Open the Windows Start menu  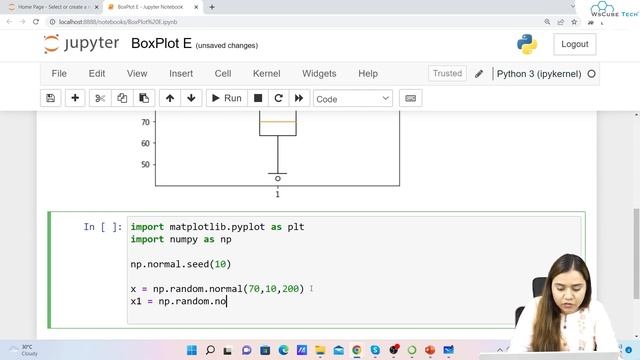pos(192,350)
